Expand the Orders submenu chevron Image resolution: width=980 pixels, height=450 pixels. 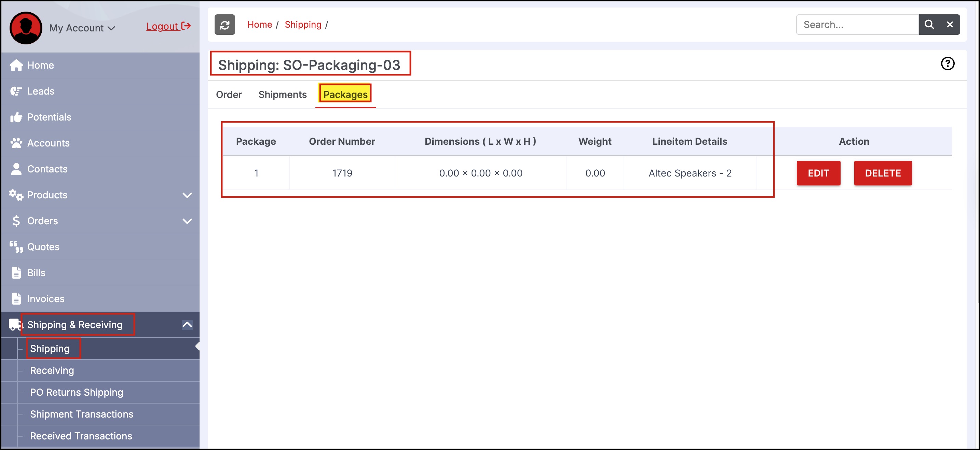tap(187, 221)
